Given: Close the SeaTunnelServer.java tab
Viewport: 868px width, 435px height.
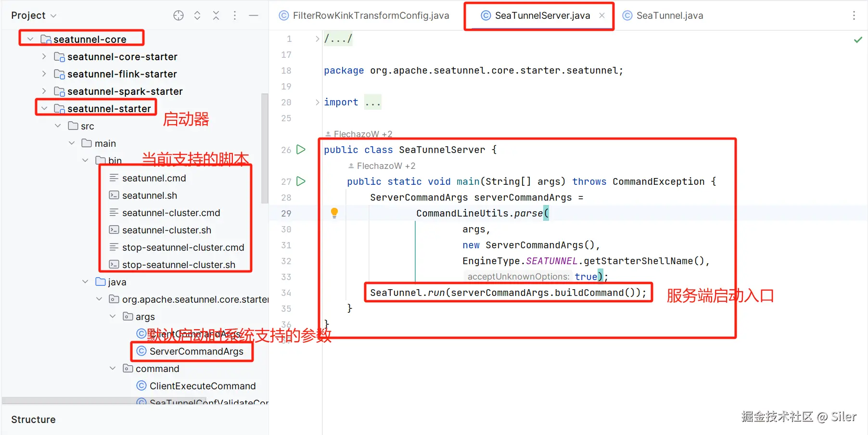Looking at the screenshot, I should pos(602,15).
